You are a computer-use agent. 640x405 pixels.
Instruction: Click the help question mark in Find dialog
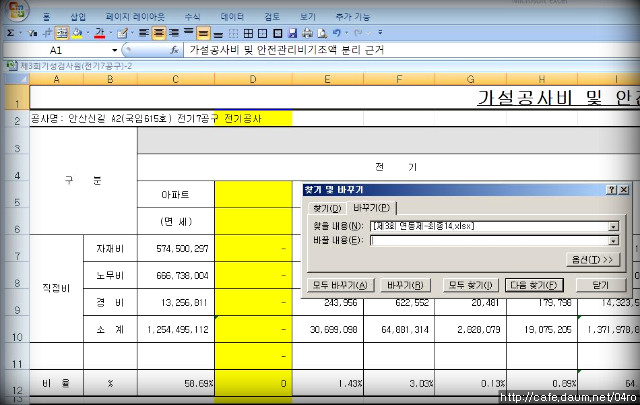click(611, 190)
